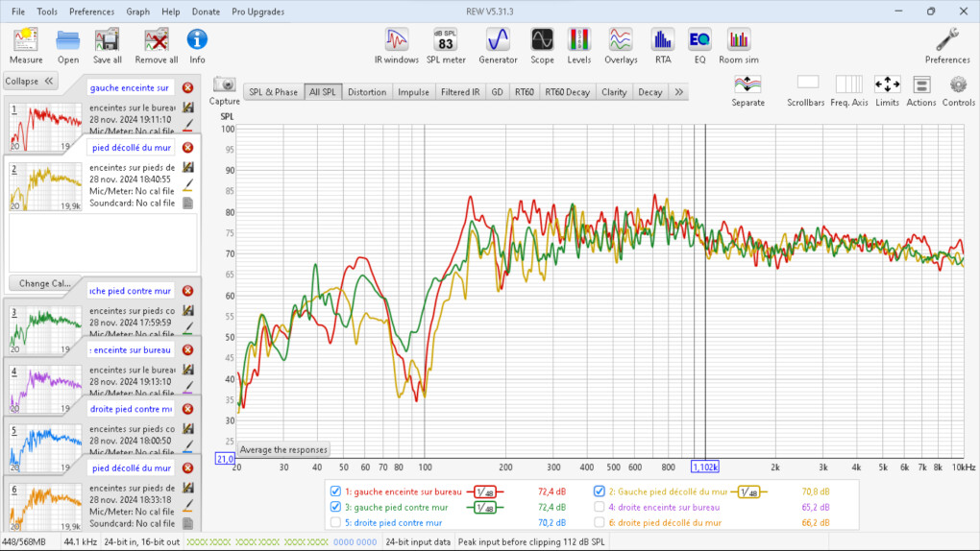The height and width of the screenshot is (551, 980).
Task: Open a measurement file
Action: click(68, 46)
